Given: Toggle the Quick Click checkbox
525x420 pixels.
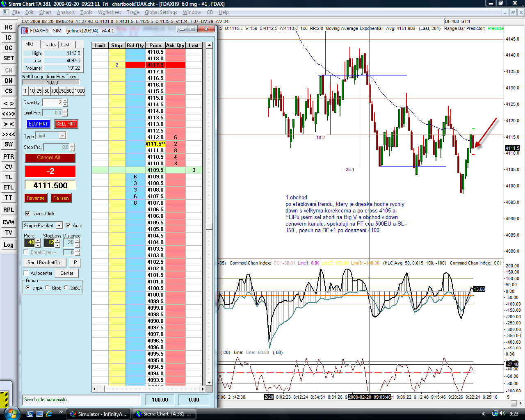Looking at the screenshot, I should pyautogui.click(x=27, y=213).
